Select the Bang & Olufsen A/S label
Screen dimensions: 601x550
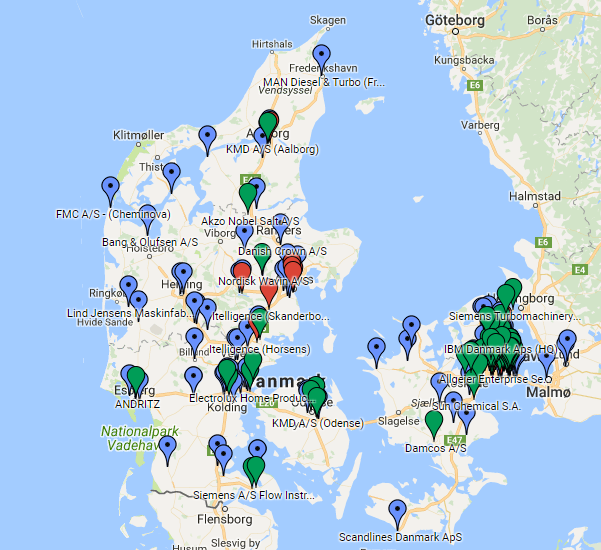click(150, 242)
